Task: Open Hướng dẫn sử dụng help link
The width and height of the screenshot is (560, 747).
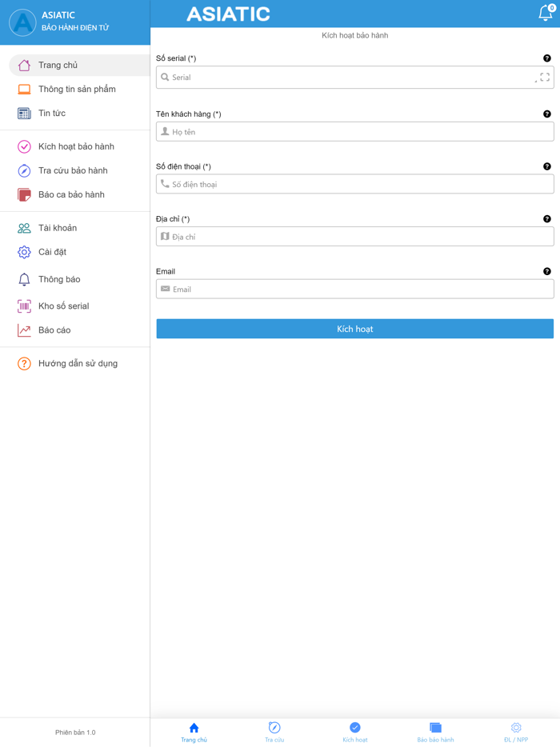Action: pos(78,364)
